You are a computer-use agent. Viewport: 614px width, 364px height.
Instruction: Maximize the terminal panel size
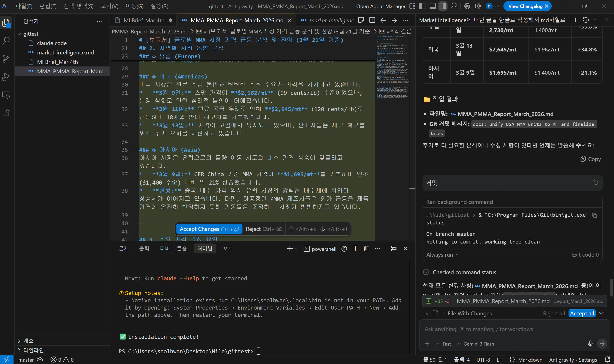pyautogui.click(x=394, y=248)
